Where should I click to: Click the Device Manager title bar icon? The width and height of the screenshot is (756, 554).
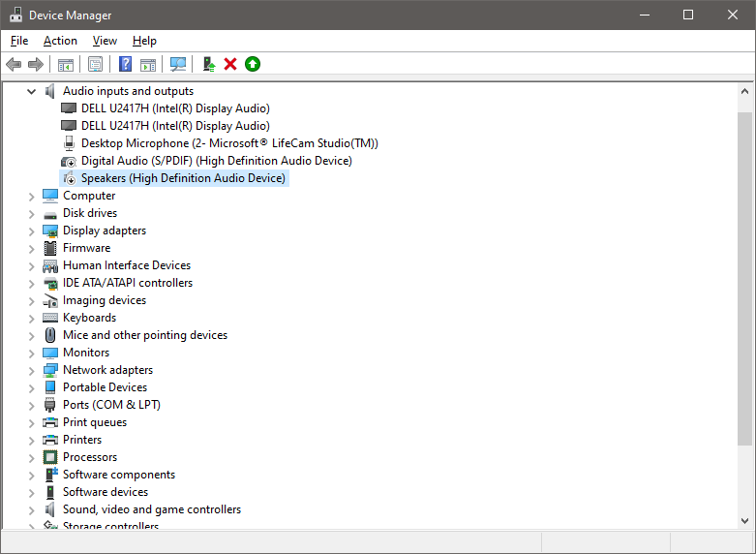(15, 15)
